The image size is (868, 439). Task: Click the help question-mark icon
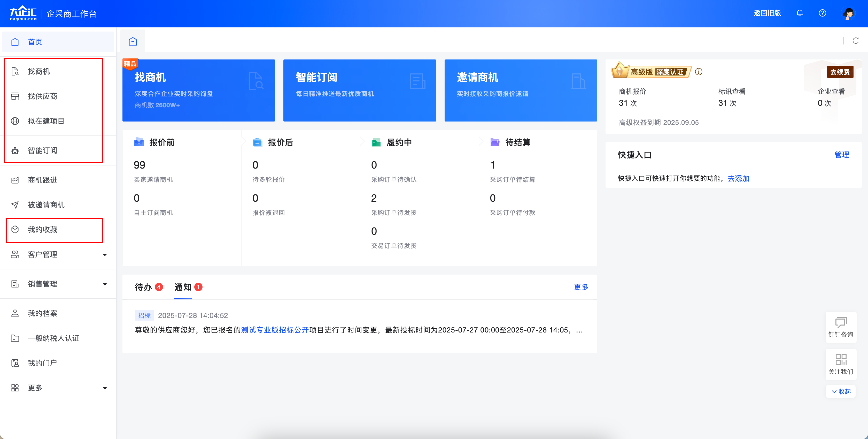pyautogui.click(x=822, y=13)
